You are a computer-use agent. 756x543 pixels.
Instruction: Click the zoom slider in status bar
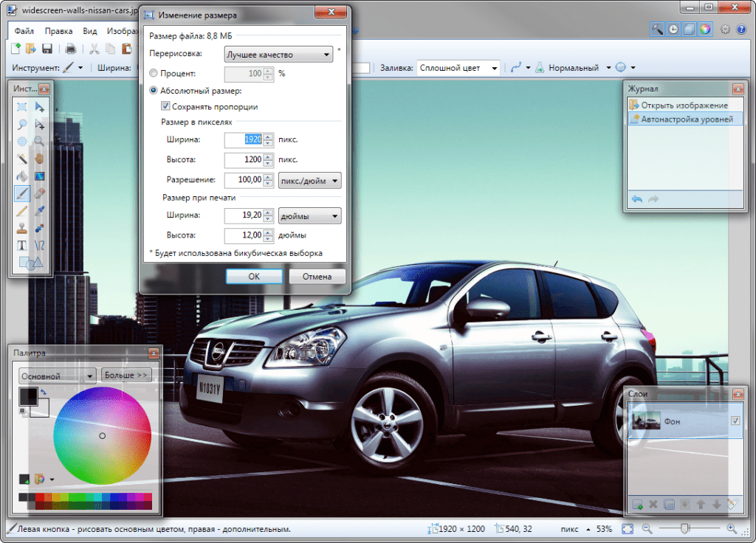point(686,528)
